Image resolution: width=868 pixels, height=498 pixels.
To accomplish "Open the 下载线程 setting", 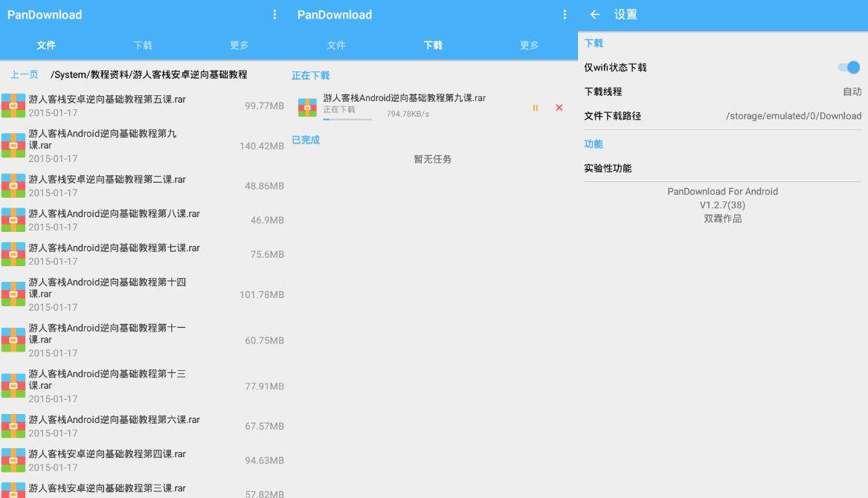I will [723, 92].
